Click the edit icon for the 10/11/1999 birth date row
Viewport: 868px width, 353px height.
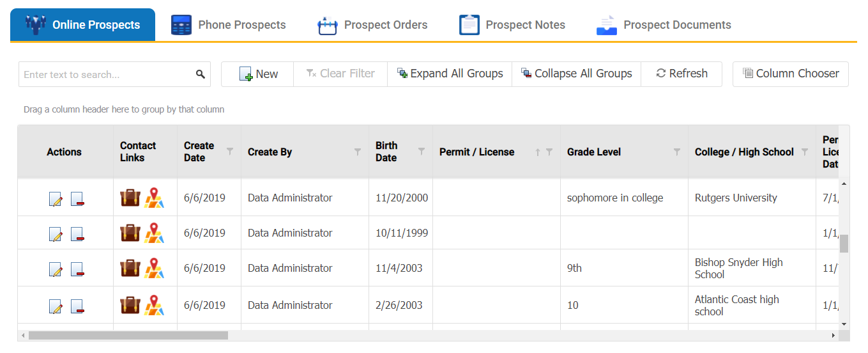pos(56,235)
